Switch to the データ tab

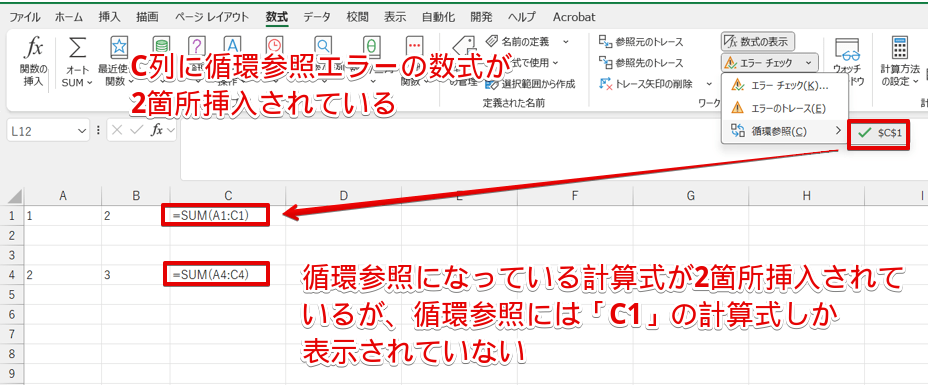pos(317,17)
